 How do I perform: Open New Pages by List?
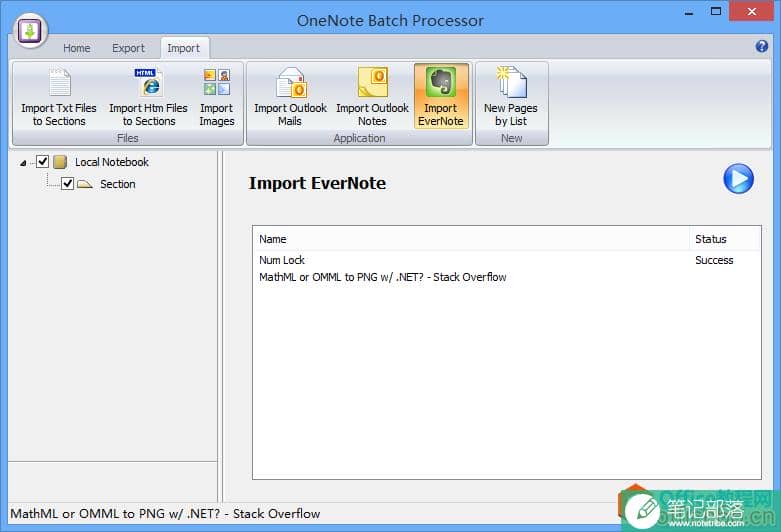pos(511,98)
